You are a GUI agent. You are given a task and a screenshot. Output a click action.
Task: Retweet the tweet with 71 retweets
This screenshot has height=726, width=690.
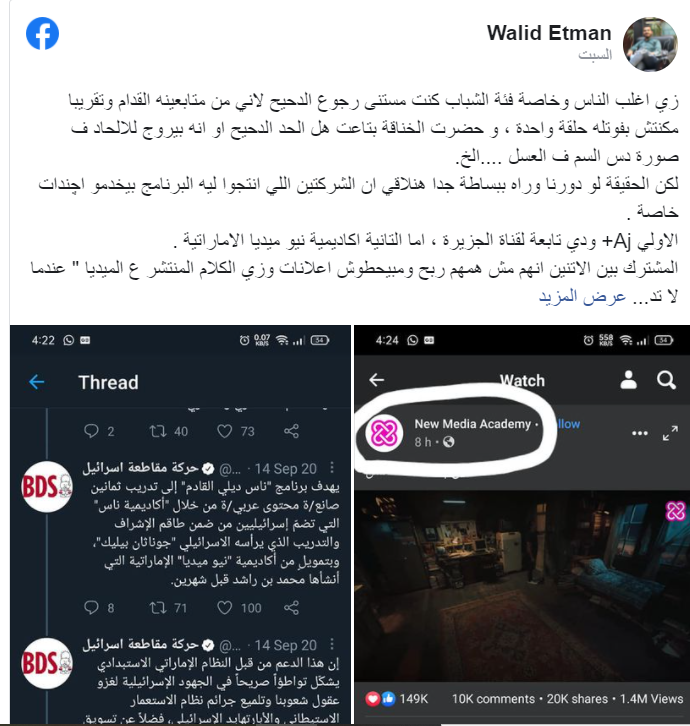click(158, 607)
